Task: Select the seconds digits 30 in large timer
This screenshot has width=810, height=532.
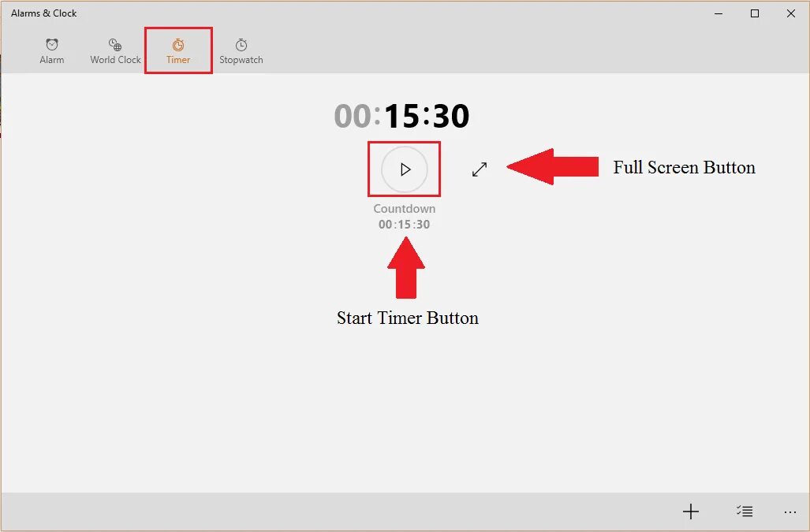Action: coord(450,116)
